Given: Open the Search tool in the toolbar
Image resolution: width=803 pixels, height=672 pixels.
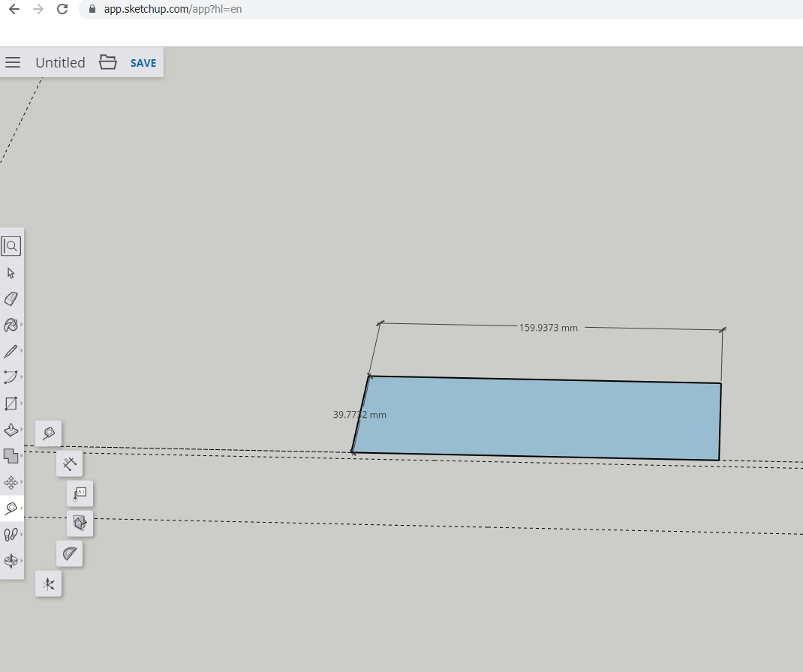Looking at the screenshot, I should (11, 246).
